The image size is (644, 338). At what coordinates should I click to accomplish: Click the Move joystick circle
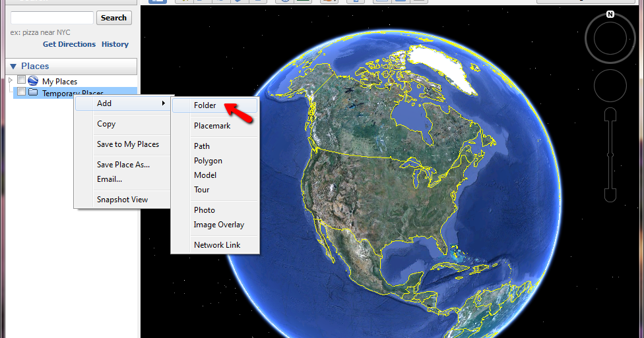(x=610, y=86)
